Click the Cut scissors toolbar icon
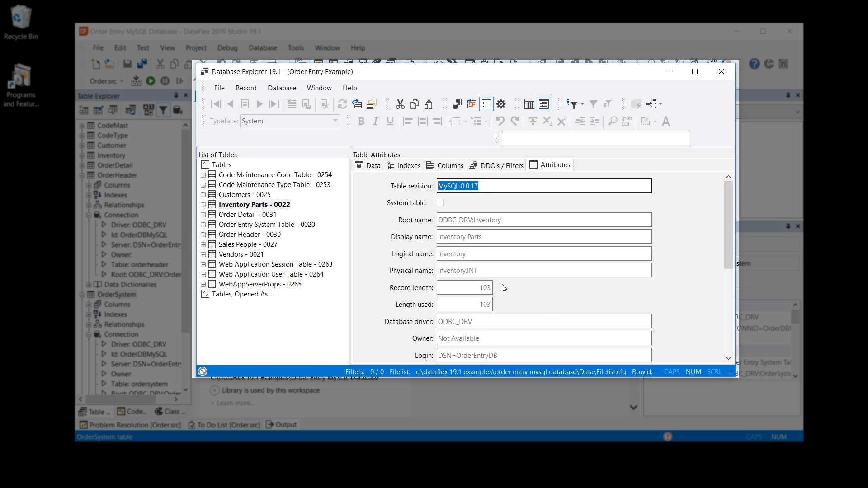Viewport: 868px width, 488px height. tap(400, 104)
